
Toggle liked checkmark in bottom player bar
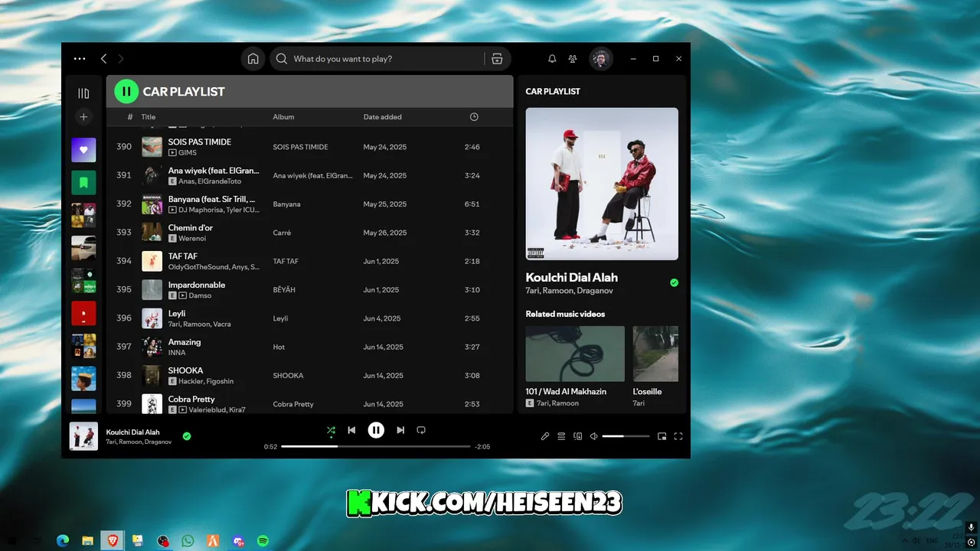click(187, 436)
